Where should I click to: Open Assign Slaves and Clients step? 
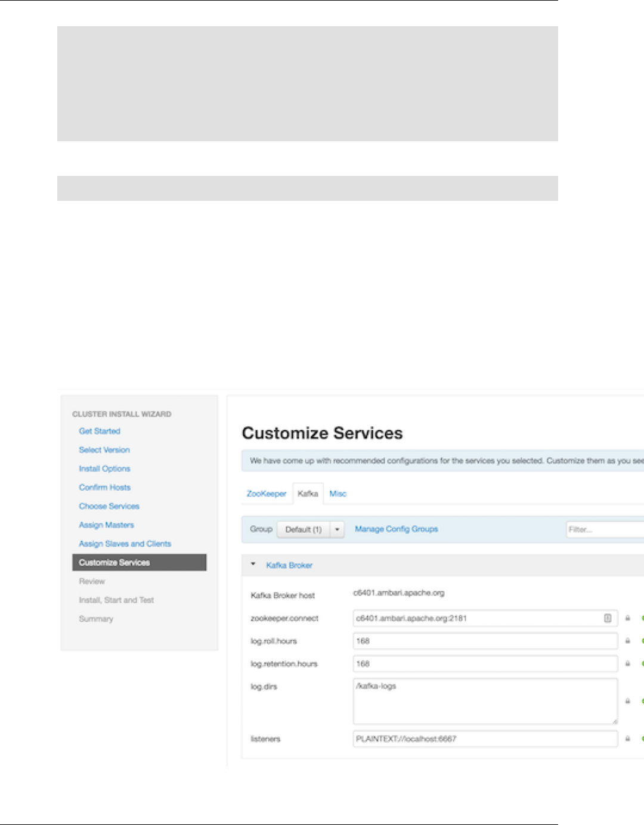[125, 544]
